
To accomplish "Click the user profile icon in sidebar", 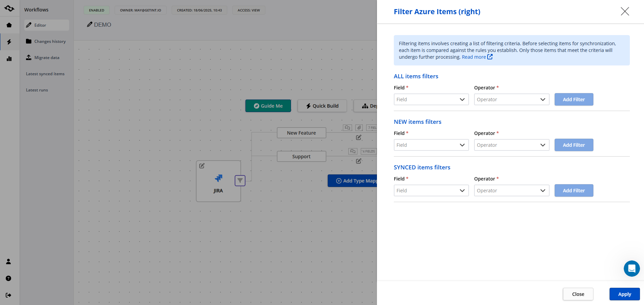I will (9, 261).
